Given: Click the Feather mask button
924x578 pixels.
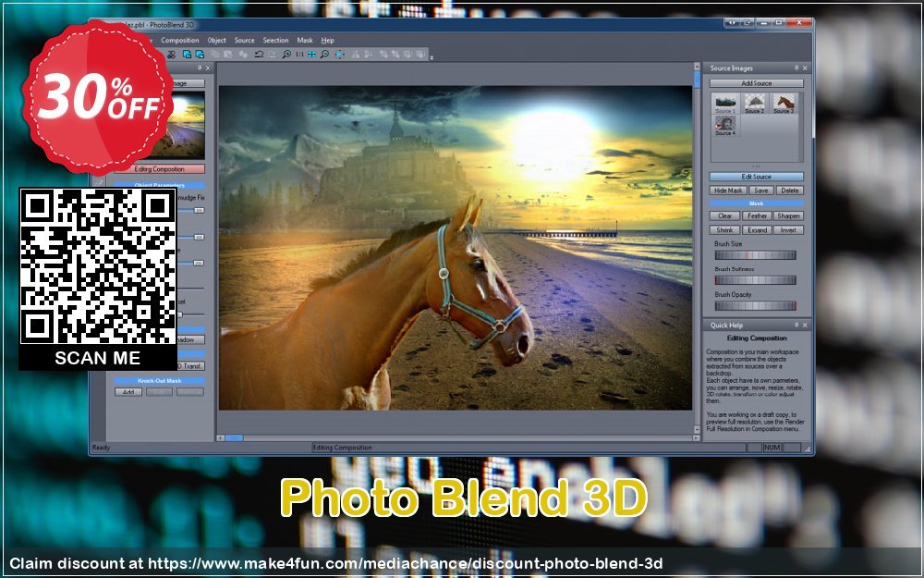Looking at the screenshot, I should pos(758,215).
